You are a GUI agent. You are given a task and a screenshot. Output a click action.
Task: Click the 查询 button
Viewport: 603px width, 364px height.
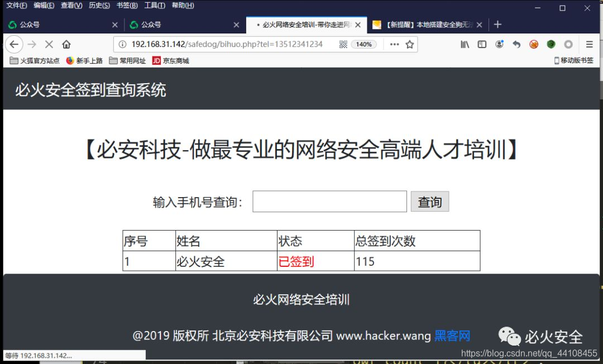[429, 202]
